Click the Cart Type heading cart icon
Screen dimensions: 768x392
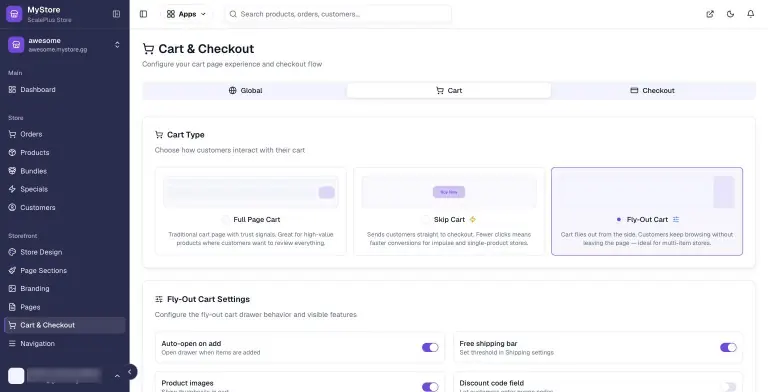point(159,135)
